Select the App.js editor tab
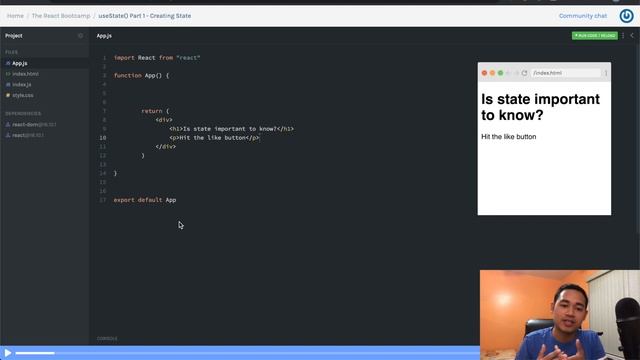This screenshot has height=360, width=640. pos(104,36)
